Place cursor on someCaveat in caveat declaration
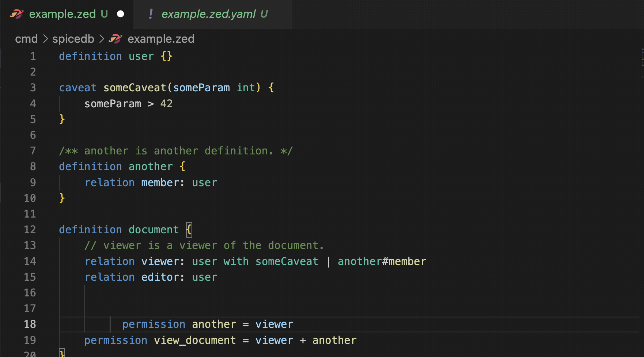Screen dimensions: 644x357 (x=135, y=88)
